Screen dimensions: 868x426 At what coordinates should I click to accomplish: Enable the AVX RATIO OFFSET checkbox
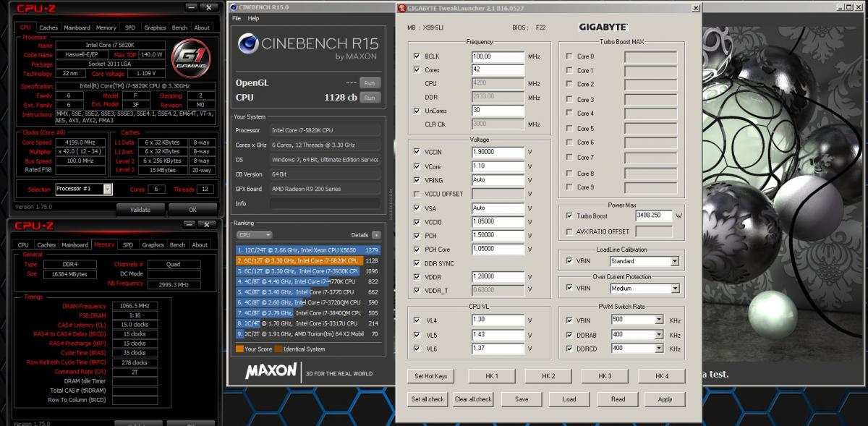[569, 231]
